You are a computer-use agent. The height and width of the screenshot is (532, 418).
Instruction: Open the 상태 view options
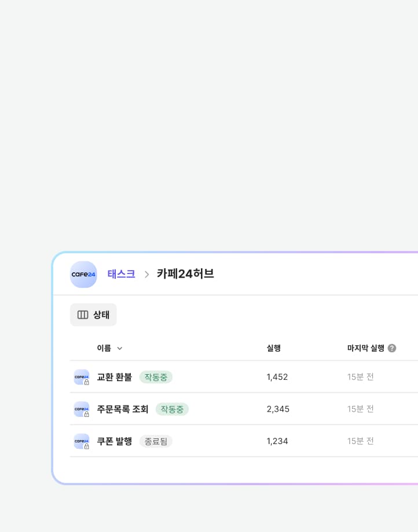93,314
